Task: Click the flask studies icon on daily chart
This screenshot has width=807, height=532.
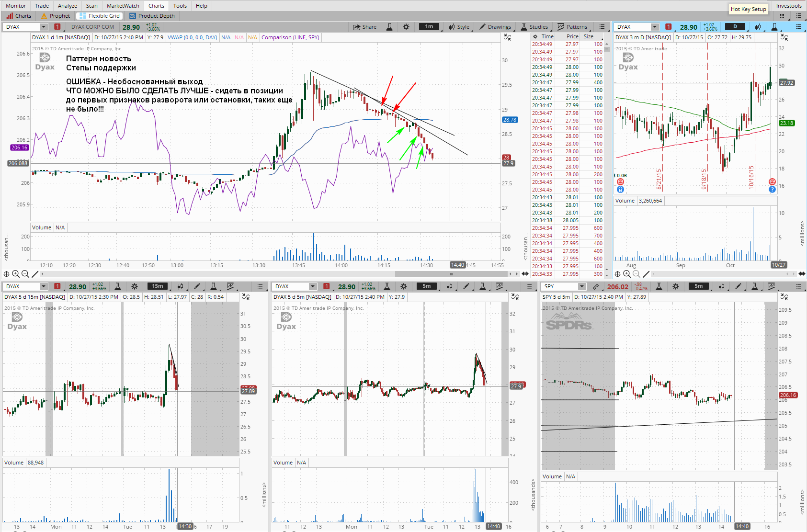Action: click(774, 27)
